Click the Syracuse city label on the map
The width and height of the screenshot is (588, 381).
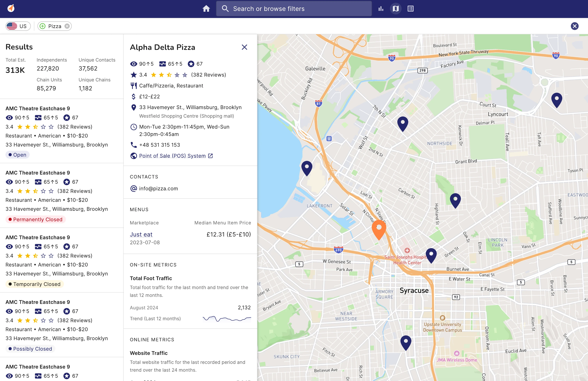tap(414, 290)
